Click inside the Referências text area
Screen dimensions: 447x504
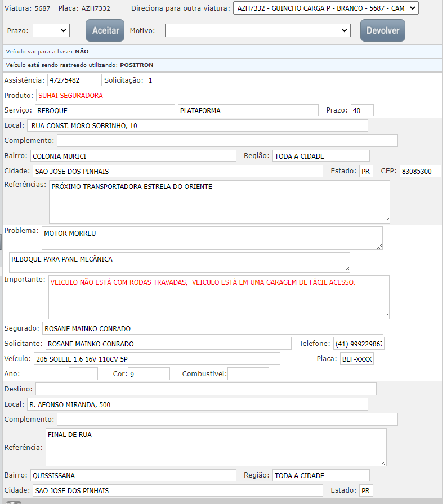tap(219, 201)
